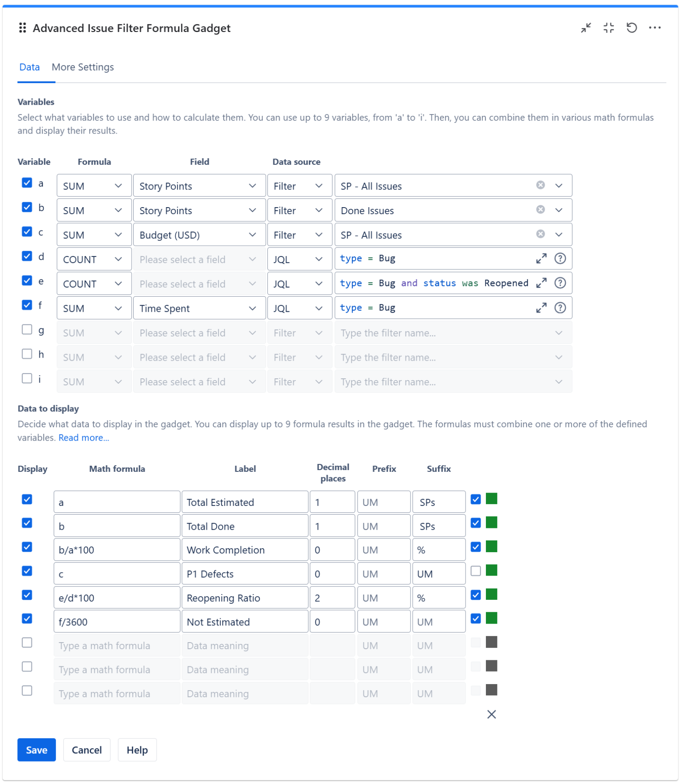Uncheck variable a checkbox
This screenshot has height=784, width=681.
tap(27, 183)
